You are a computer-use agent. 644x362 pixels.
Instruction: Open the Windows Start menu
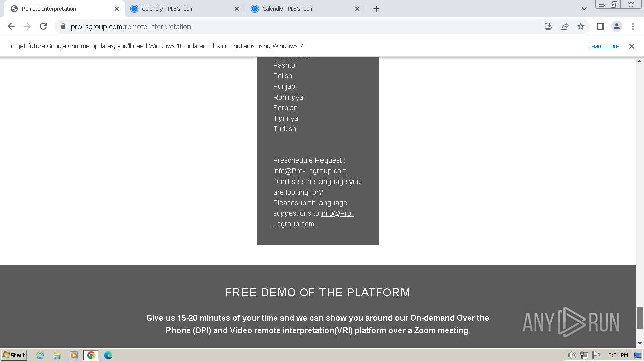click(14, 355)
